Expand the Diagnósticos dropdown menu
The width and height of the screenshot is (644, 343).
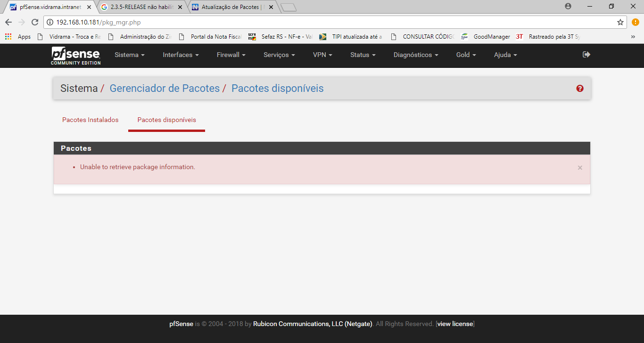(x=416, y=55)
